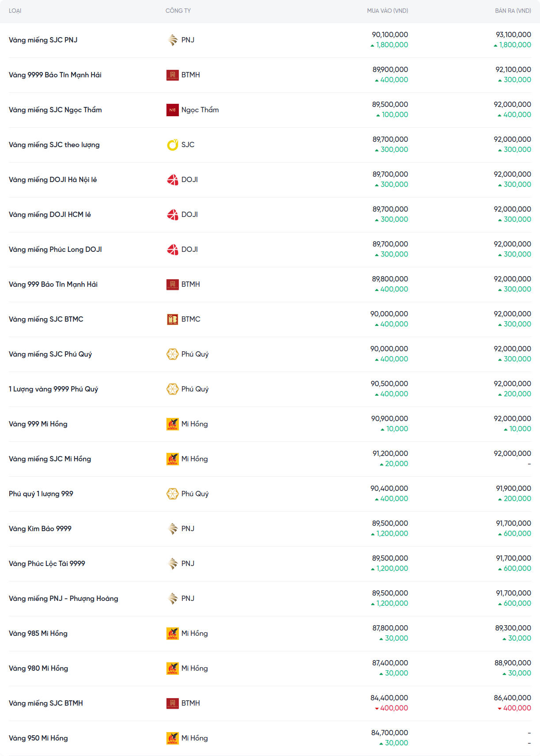Click Phú Quý logo in Vàng miếng SJC Phú Quý row
Image resolution: width=540 pixels, height=756 pixels.
pos(172,354)
